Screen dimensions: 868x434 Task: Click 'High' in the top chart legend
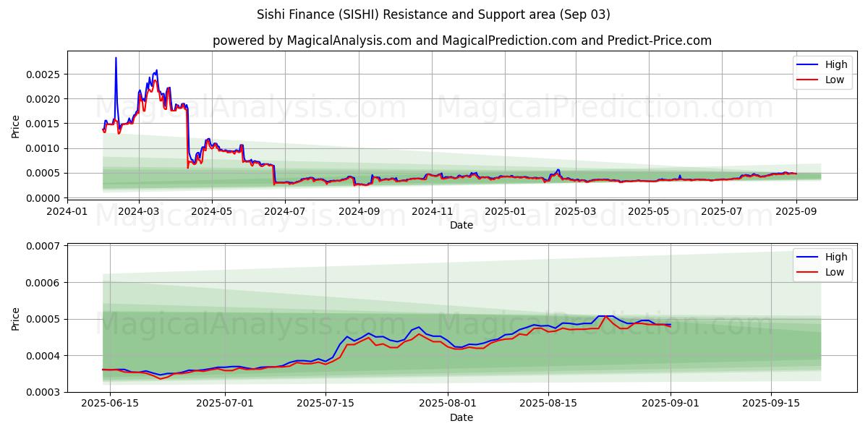tap(836, 64)
